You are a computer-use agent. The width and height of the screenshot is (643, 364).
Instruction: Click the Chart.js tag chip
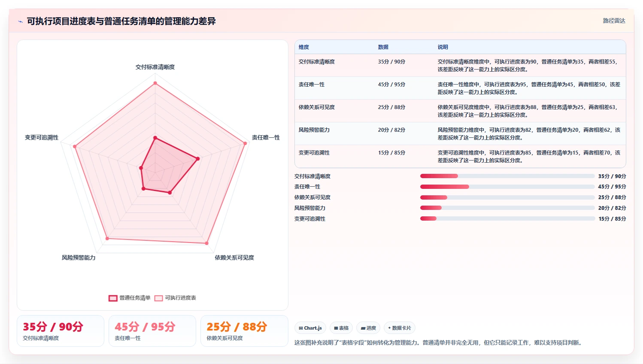pyautogui.click(x=310, y=328)
